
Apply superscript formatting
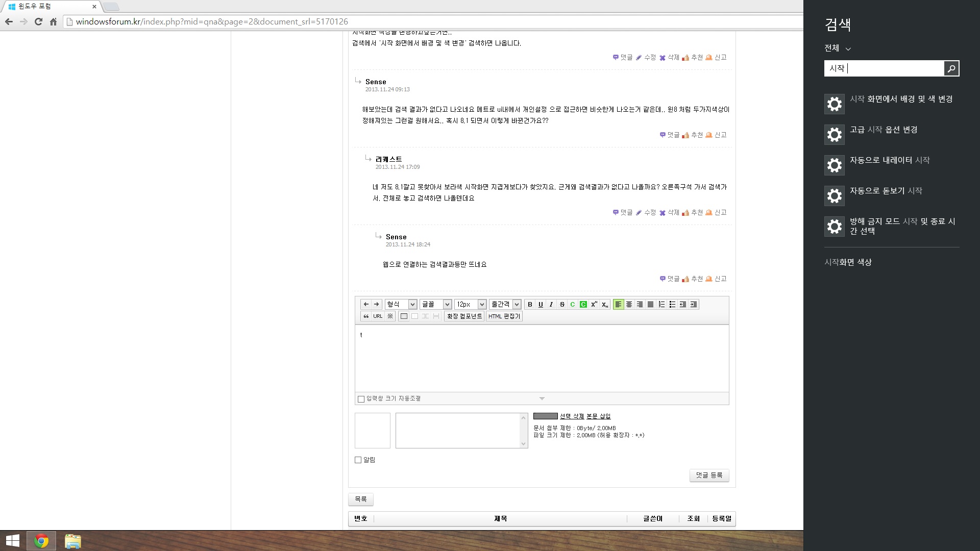pos(594,305)
